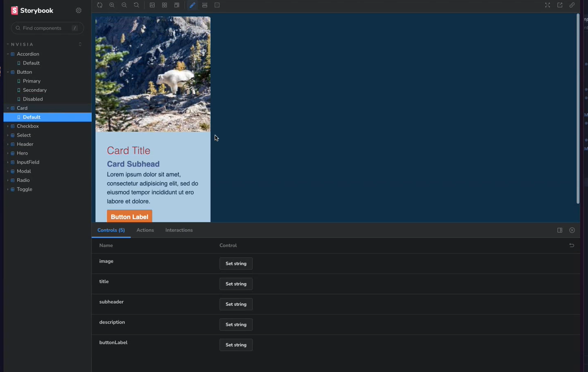This screenshot has width=588, height=372.
Task: Click Set string for subheader
Action: (x=236, y=304)
